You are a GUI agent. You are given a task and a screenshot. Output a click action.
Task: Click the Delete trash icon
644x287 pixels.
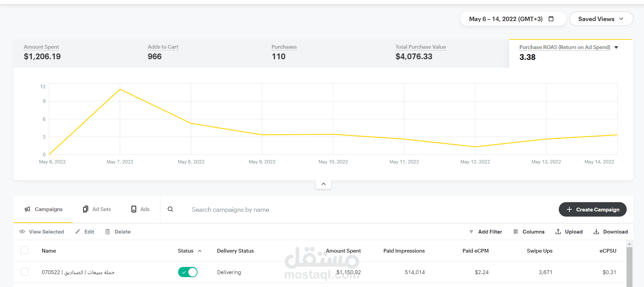pos(108,232)
